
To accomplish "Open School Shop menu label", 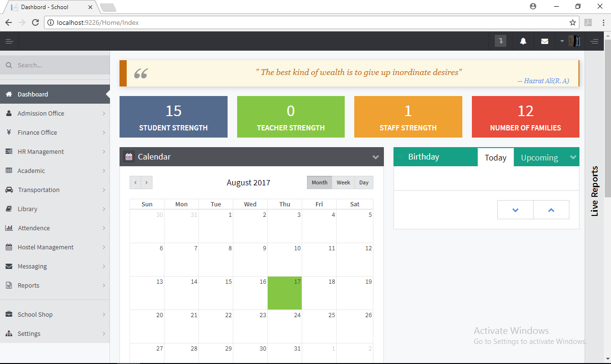I will (35, 314).
